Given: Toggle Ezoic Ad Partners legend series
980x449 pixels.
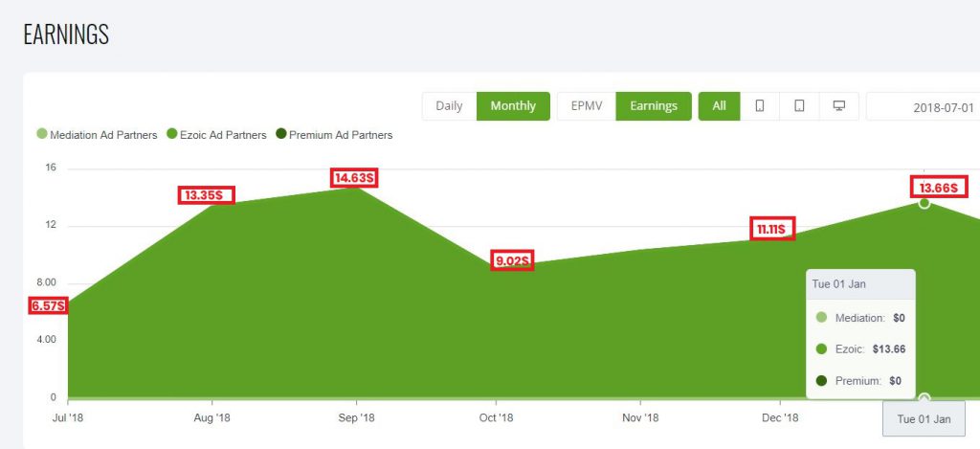Looking at the screenshot, I should click(x=217, y=134).
